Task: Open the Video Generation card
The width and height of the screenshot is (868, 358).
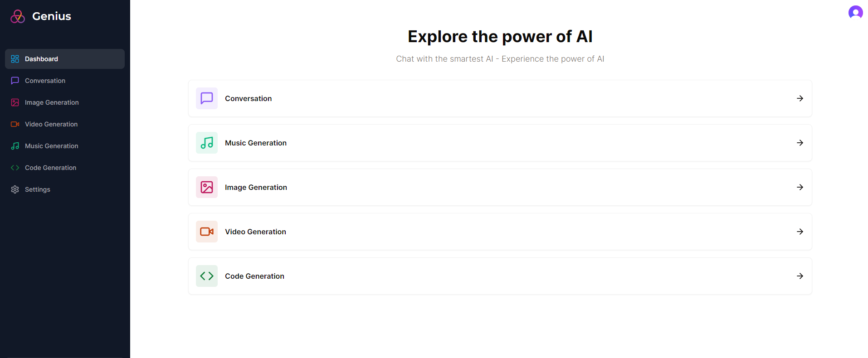Action: point(499,232)
